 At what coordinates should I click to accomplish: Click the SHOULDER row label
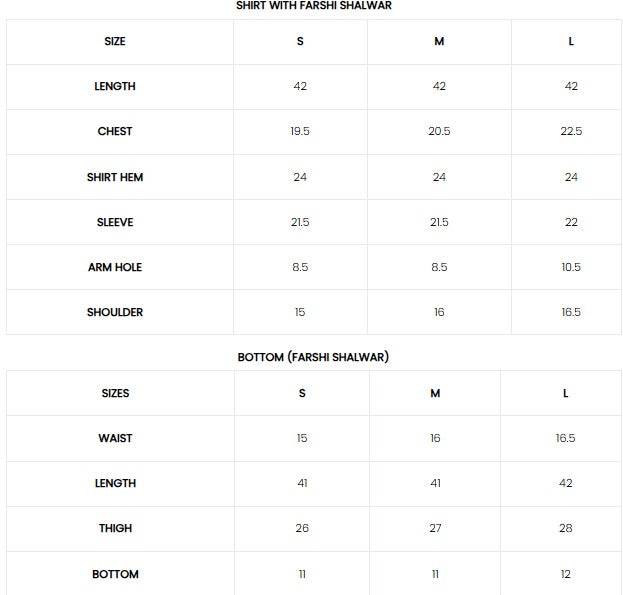coord(115,312)
